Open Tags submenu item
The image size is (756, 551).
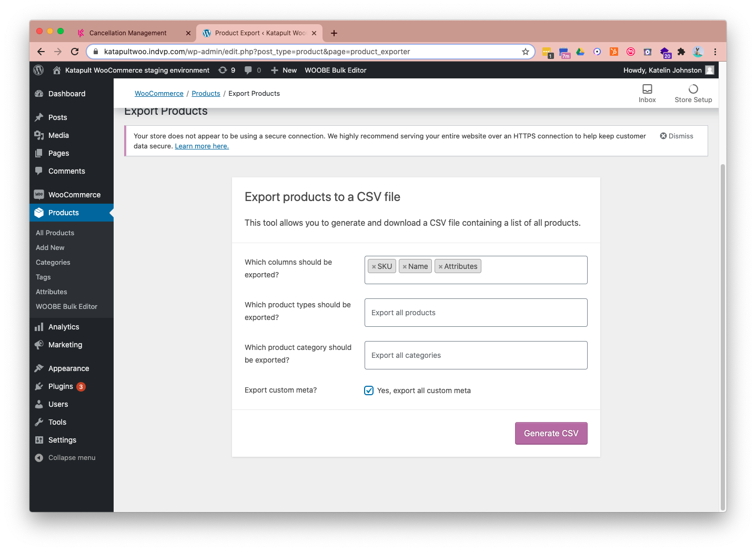43,277
